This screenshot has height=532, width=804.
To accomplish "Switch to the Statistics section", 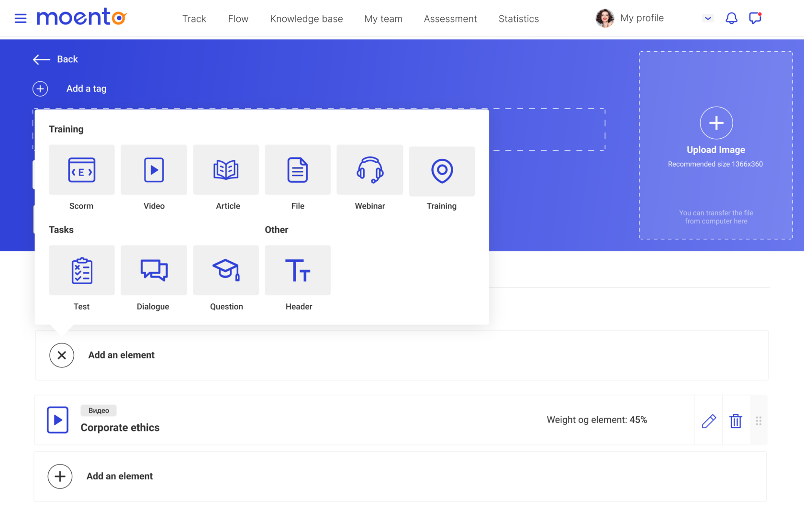I will tap(518, 19).
